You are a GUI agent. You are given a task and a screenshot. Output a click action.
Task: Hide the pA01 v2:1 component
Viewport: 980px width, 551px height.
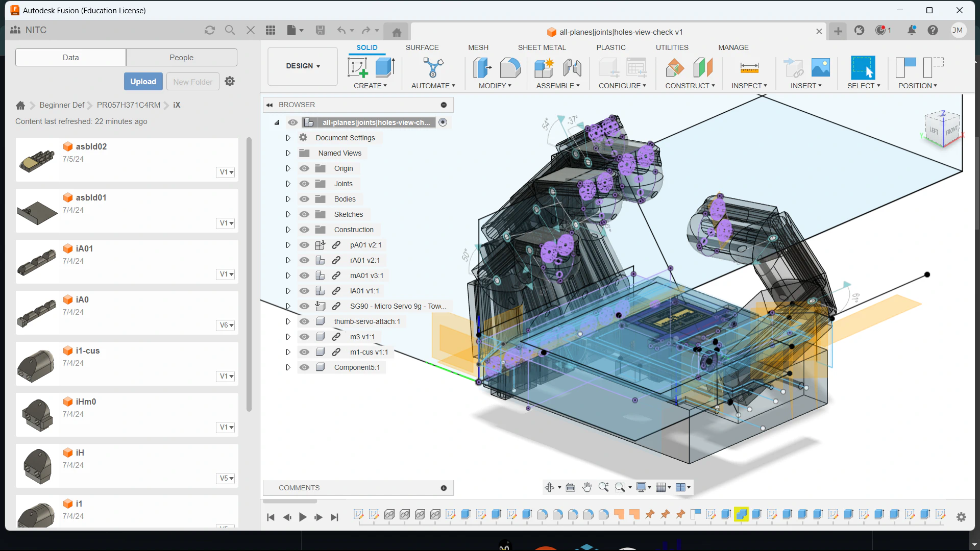[304, 245]
